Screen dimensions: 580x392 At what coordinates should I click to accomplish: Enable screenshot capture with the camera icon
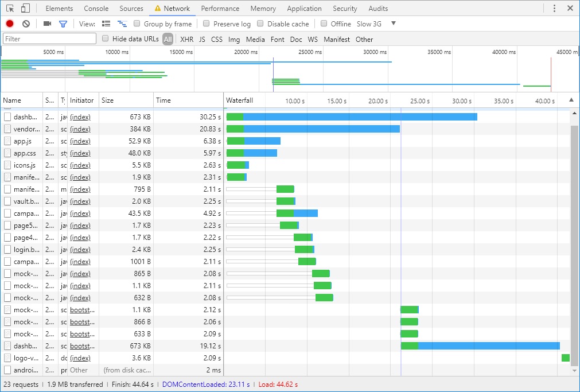[47, 24]
